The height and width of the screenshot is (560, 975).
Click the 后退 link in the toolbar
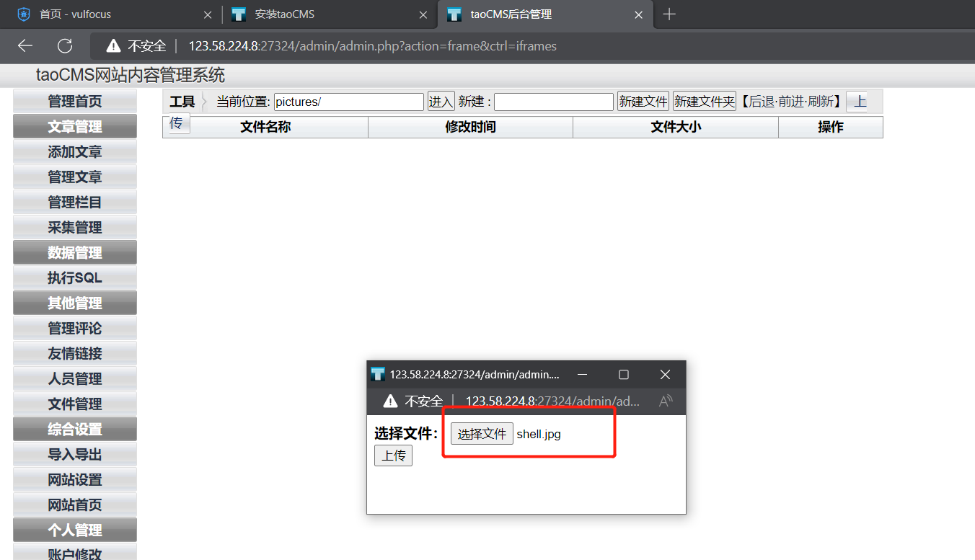click(x=762, y=102)
